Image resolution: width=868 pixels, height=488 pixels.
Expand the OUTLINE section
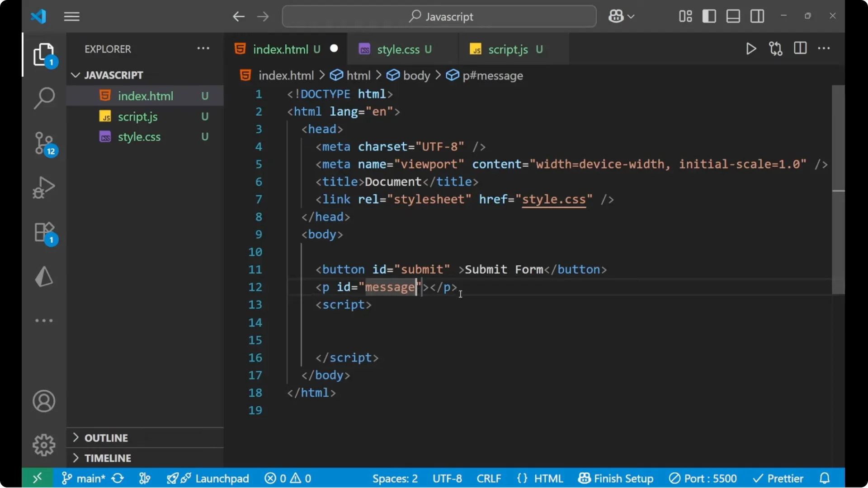(x=105, y=437)
